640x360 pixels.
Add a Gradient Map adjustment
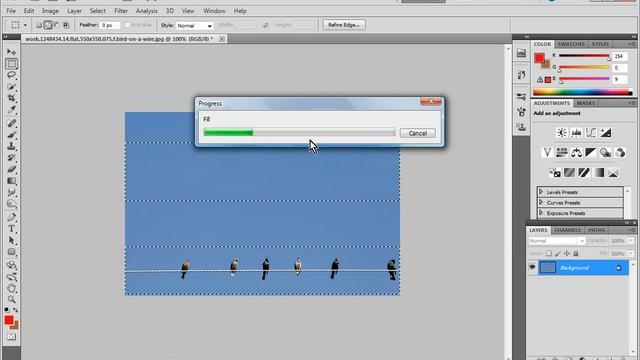pyautogui.click(x=598, y=173)
